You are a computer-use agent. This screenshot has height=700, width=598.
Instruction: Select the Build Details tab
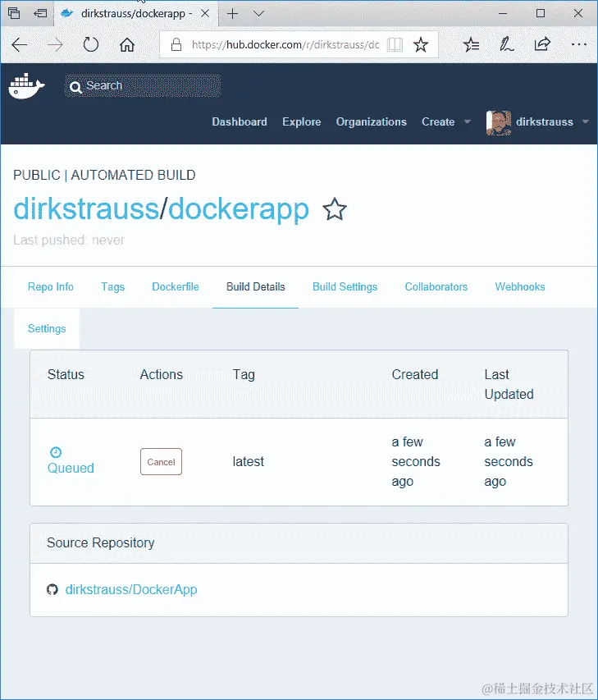(255, 286)
